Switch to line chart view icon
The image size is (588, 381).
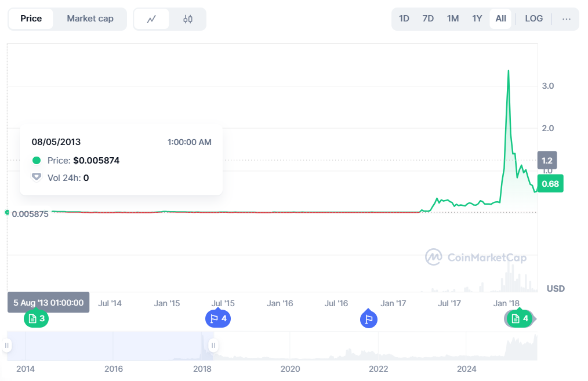click(151, 19)
